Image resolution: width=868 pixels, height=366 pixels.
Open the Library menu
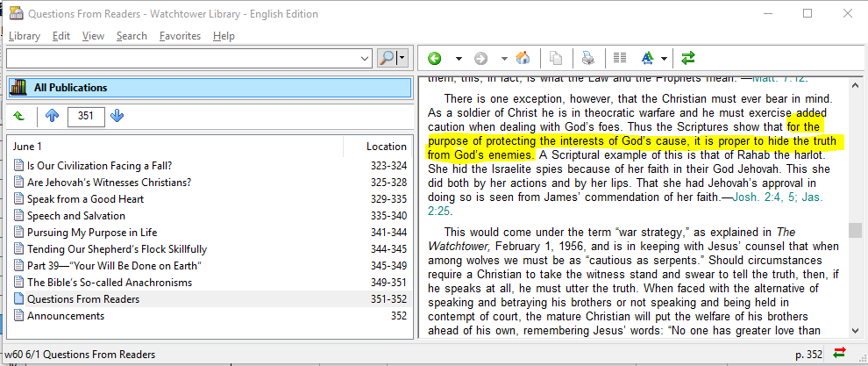[x=25, y=36]
